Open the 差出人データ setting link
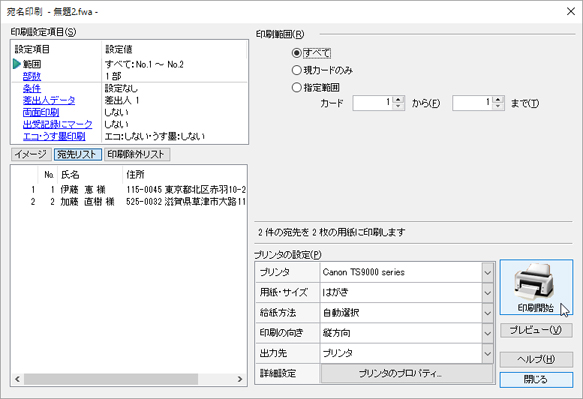The image size is (583, 399). click(x=49, y=100)
